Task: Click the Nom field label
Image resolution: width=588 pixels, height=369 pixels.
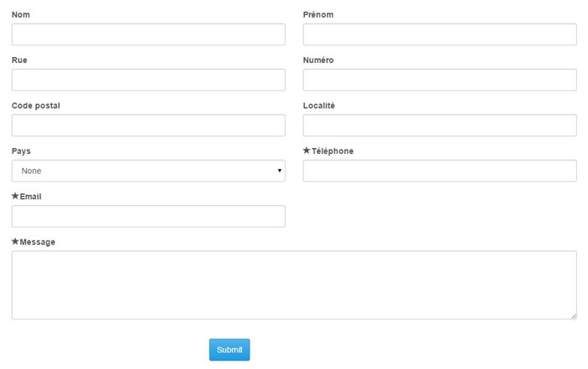Action: (21, 14)
